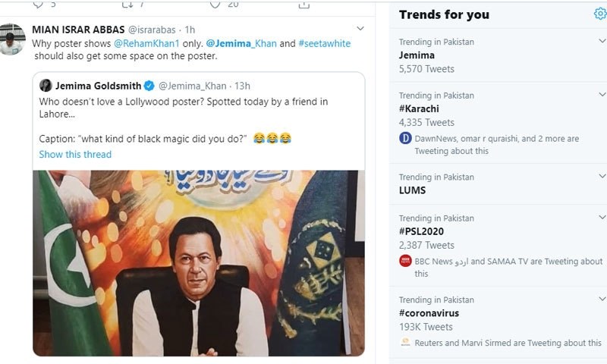Open the chevron menu for the #Karachi trend
Viewport: 607px width, 364px height.
click(x=602, y=96)
